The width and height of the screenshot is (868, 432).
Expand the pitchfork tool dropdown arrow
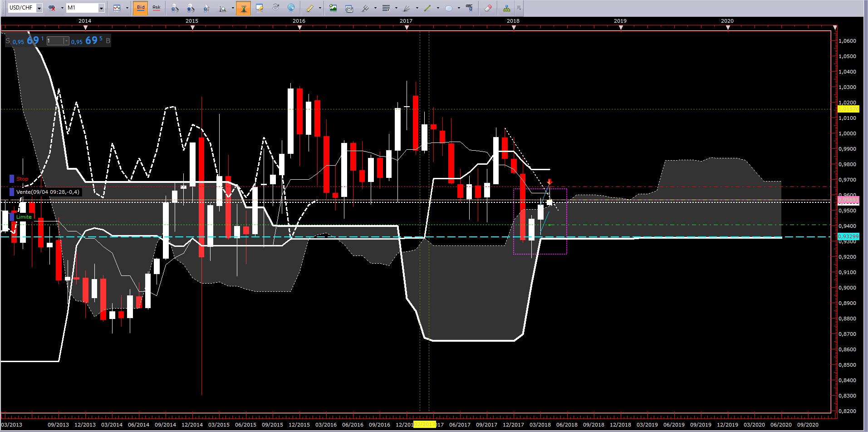375,8
